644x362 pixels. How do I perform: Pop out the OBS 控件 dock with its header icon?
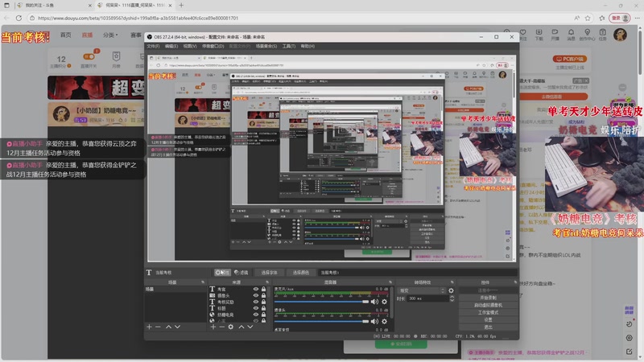tap(515, 282)
